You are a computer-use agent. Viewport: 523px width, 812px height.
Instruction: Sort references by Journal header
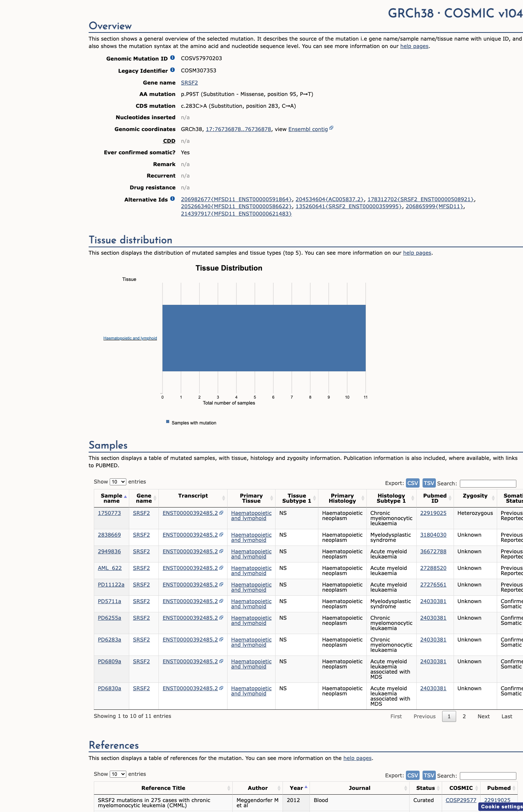tap(359, 788)
